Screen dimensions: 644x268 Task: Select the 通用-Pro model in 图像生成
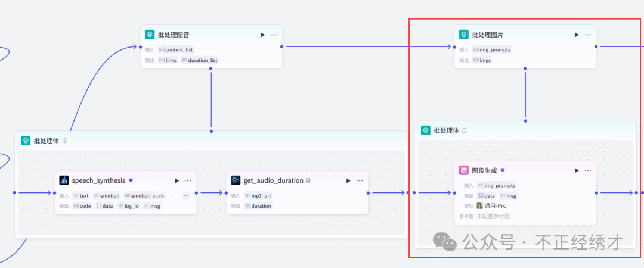pyautogui.click(x=495, y=205)
